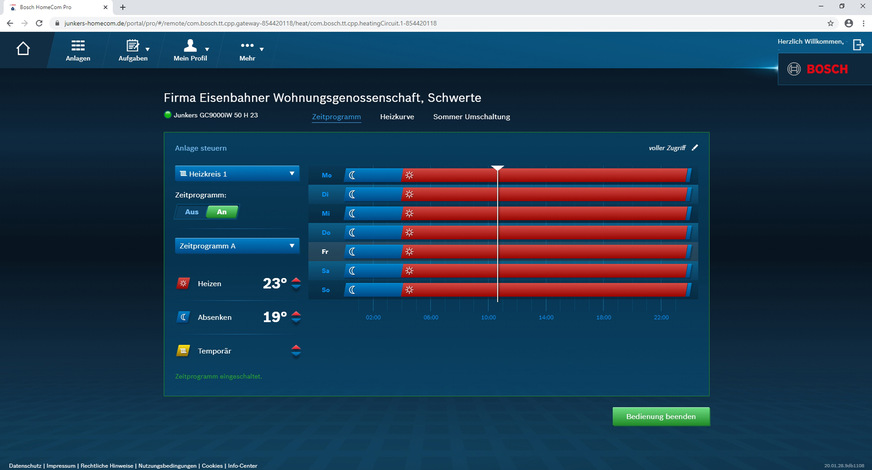Go to the home page icon
This screenshot has width=872, height=470.
coord(23,49)
